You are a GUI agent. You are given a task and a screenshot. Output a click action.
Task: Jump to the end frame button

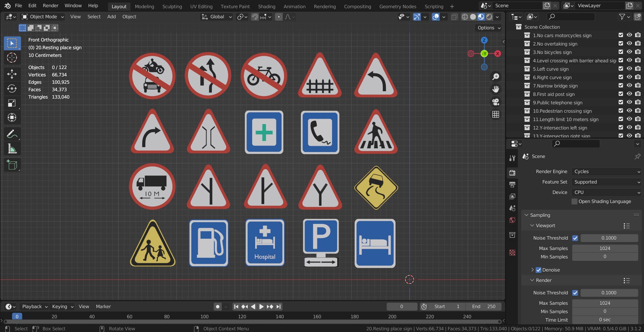[278, 307]
